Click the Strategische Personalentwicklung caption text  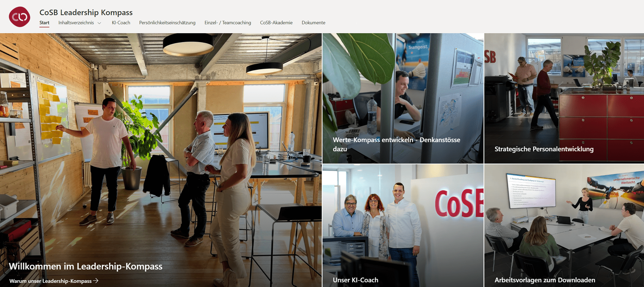[x=544, y=149]
